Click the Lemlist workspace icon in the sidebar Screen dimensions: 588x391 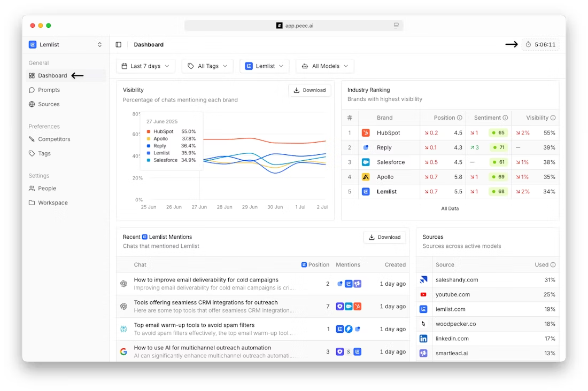[x=33, y=44]
